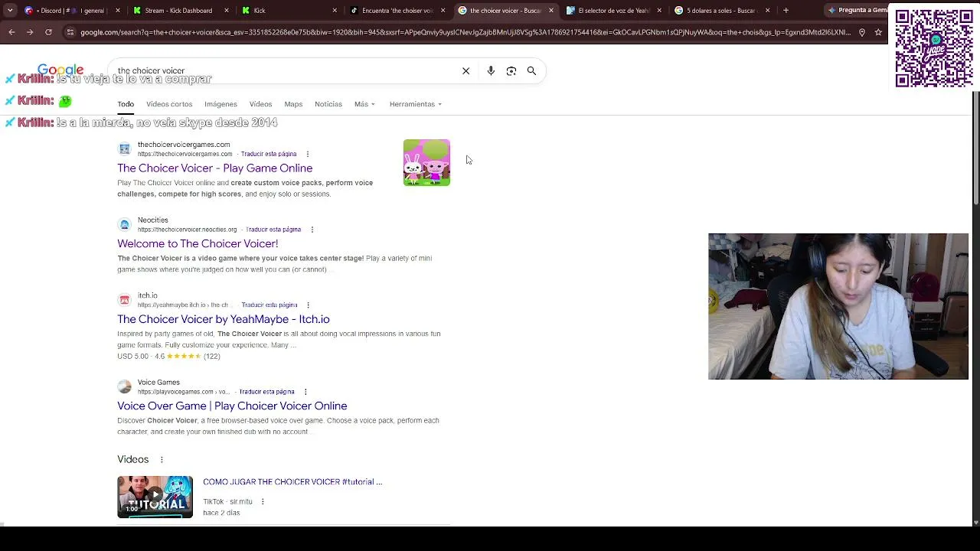Image resolution: width=980 pixels, height=551 pixels.
Task: Select the Noticias search filter
Action: (328, 105)
